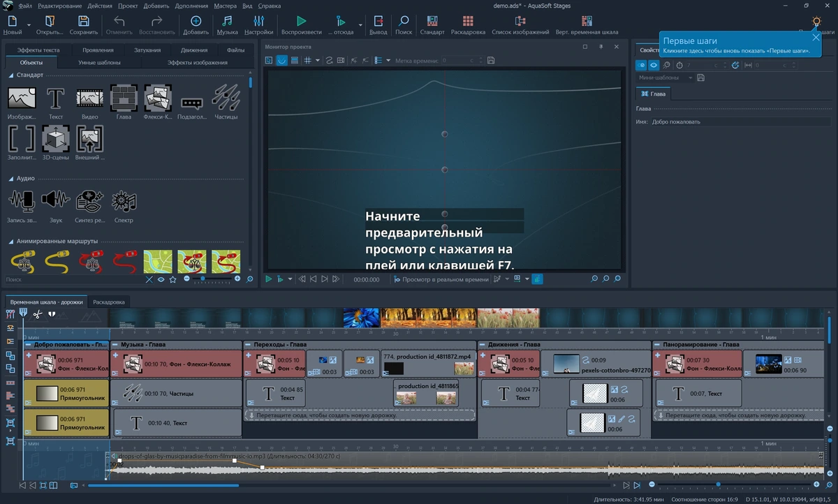This screenshot has height=504, width=838.
Task: Click the Стандарт view button
Action: coord(433,25)
